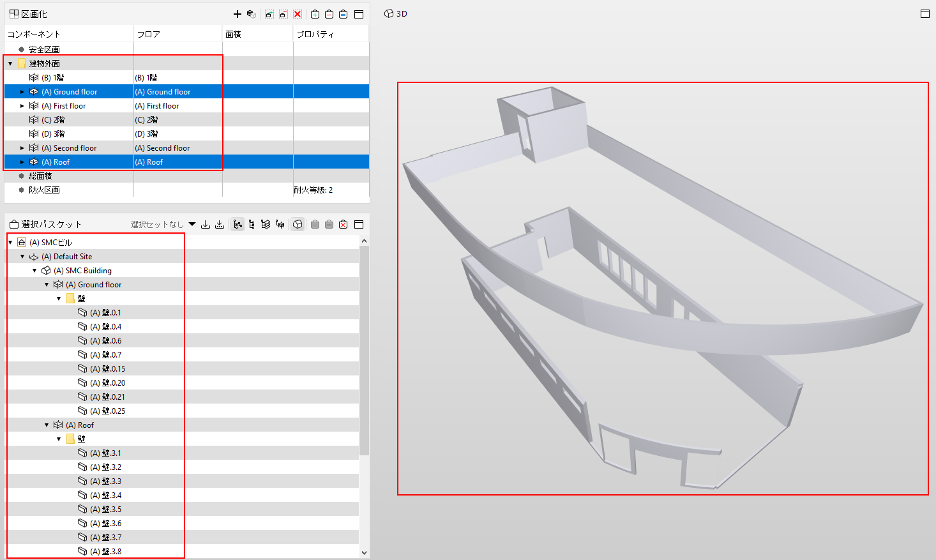Click the 3D cube icon in the viewer title
936x560 pixels.
(389, 13)
